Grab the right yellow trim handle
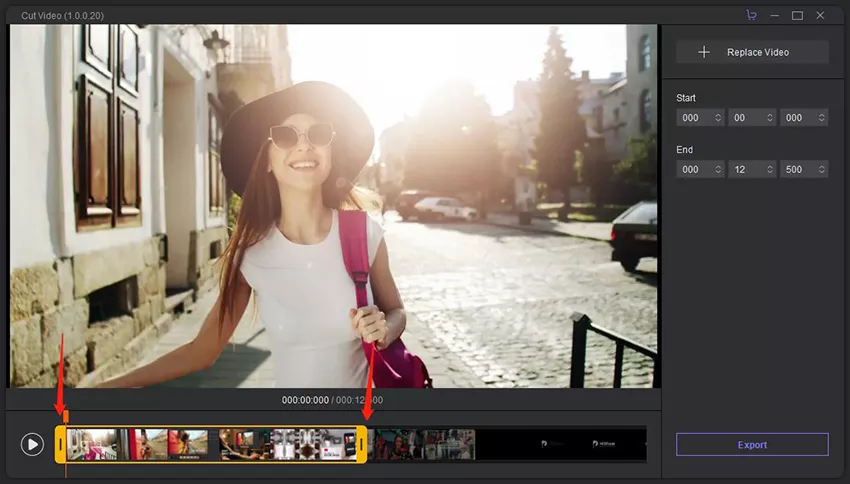 coord(362,444)
